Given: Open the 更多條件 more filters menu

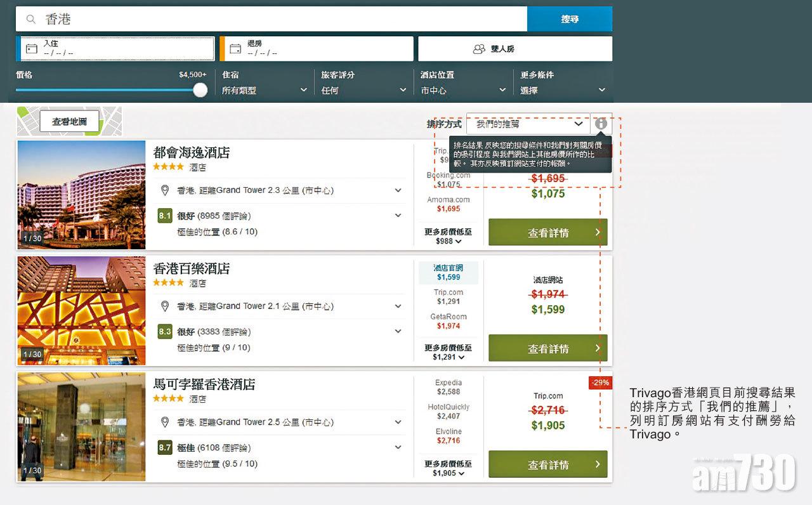Looking at the screenshot, I should (563, 90).
